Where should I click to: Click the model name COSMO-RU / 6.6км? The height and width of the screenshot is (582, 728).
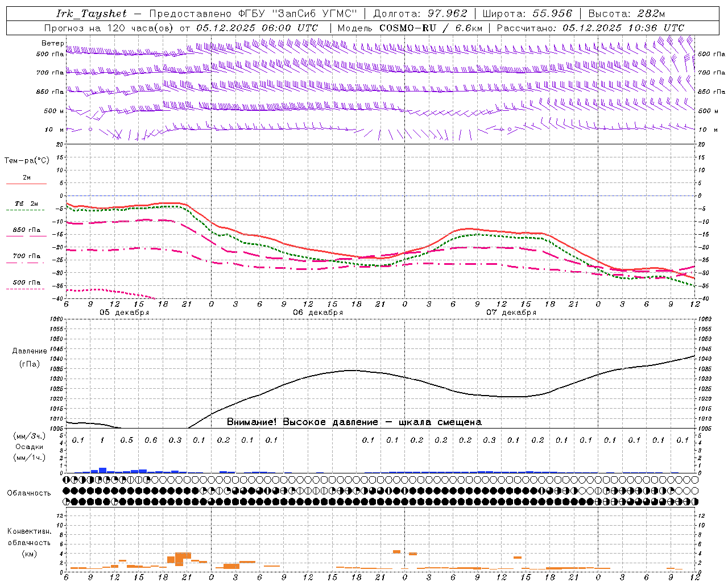(431, 28)
